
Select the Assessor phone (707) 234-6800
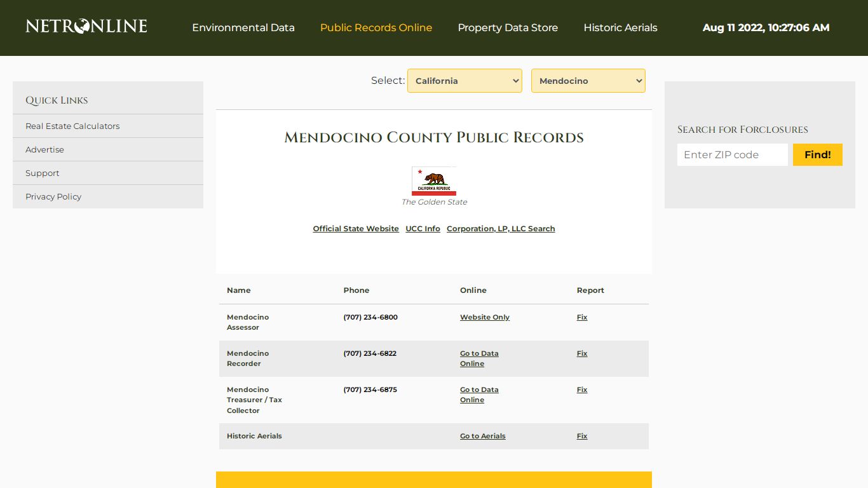tap(370, 317)
